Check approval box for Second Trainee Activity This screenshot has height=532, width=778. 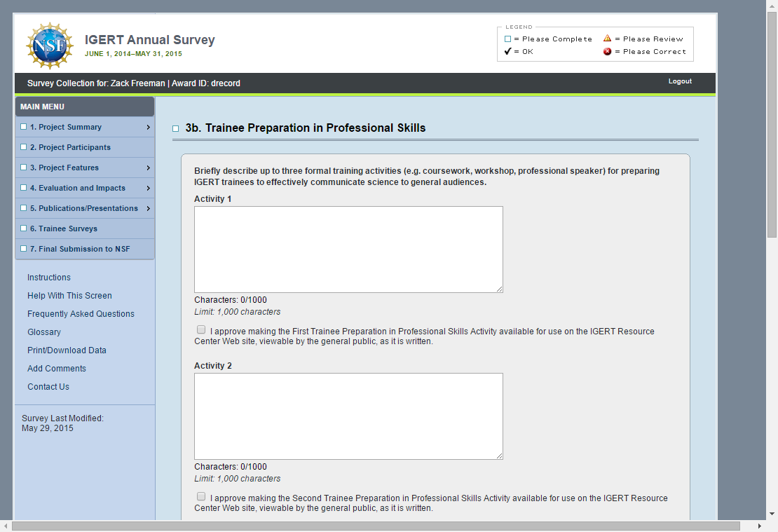point(201,496)
